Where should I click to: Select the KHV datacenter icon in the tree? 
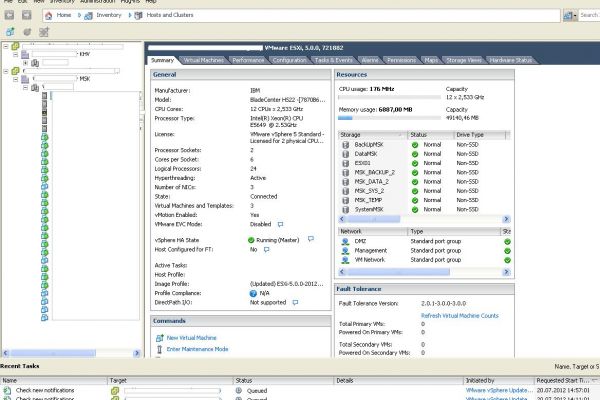click(25, 55)
